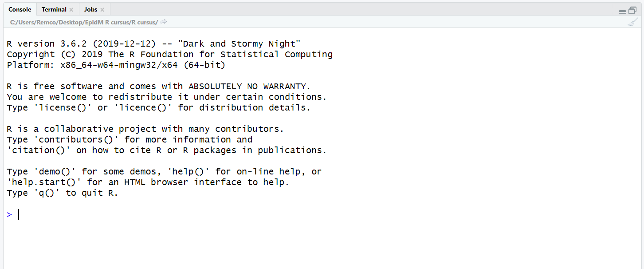Viewport: 644px width, 269px height.
Task: Click the R version 3.6.2 line
Action: click(153, 44)
